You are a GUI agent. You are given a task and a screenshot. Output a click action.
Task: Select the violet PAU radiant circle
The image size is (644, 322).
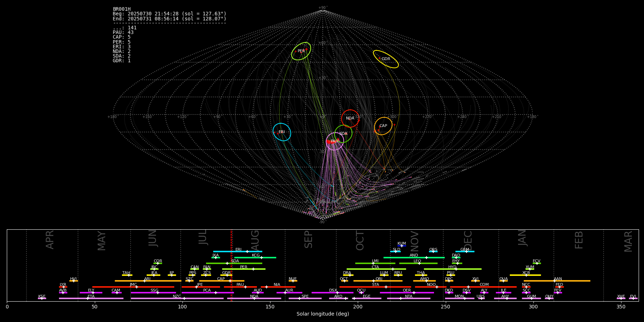click(x=335, y=141)
